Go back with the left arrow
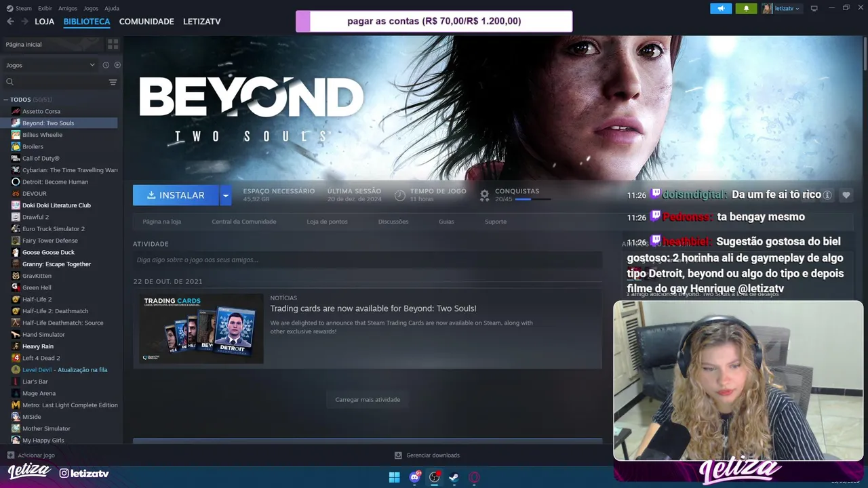Viewport: 868px width, 488px height. click(10, 22)
